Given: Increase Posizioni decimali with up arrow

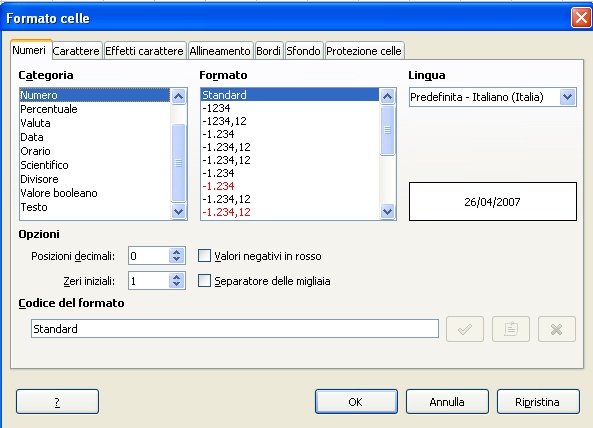Looking at the screenshot, I should (177, 252).
